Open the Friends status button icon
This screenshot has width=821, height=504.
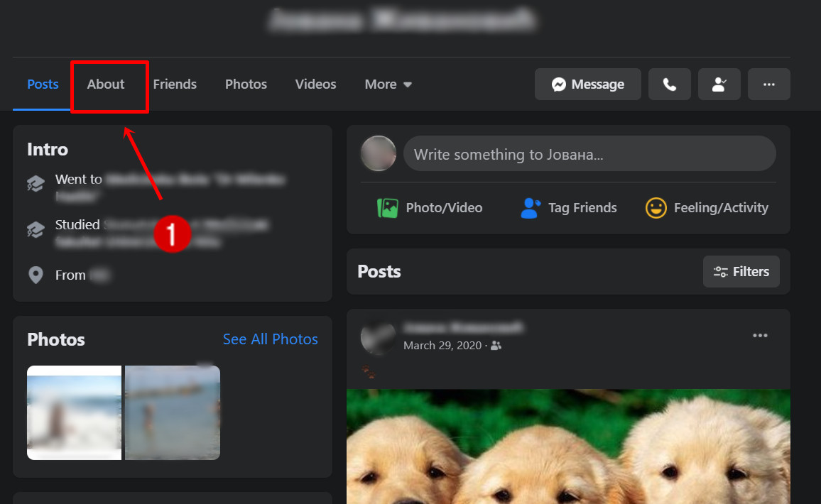point(719,84)
